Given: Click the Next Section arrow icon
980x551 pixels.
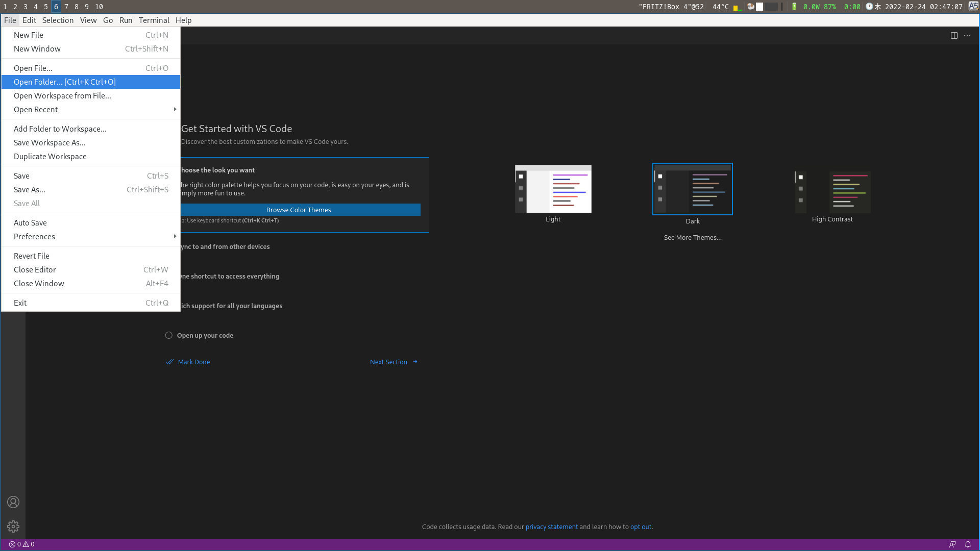Looking at the screenshot, I should (x=415, y=362).
